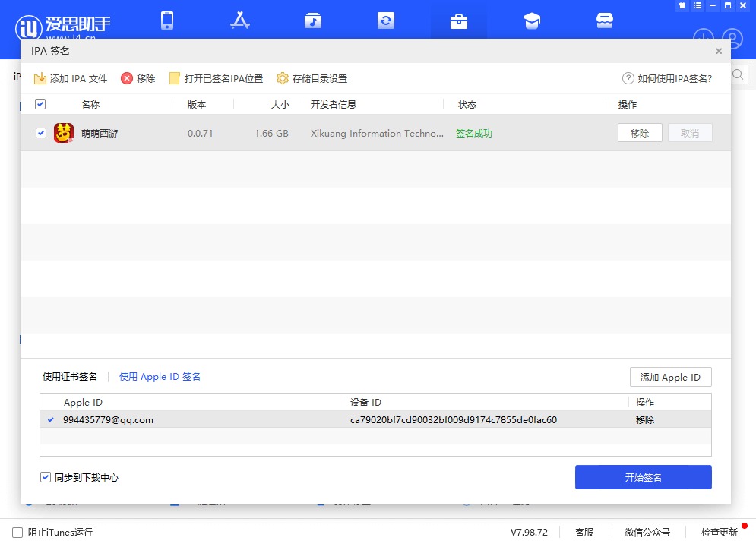Open the i4 store icon
The height and width of the screenshot is (544, 756).
coord(605,21)
